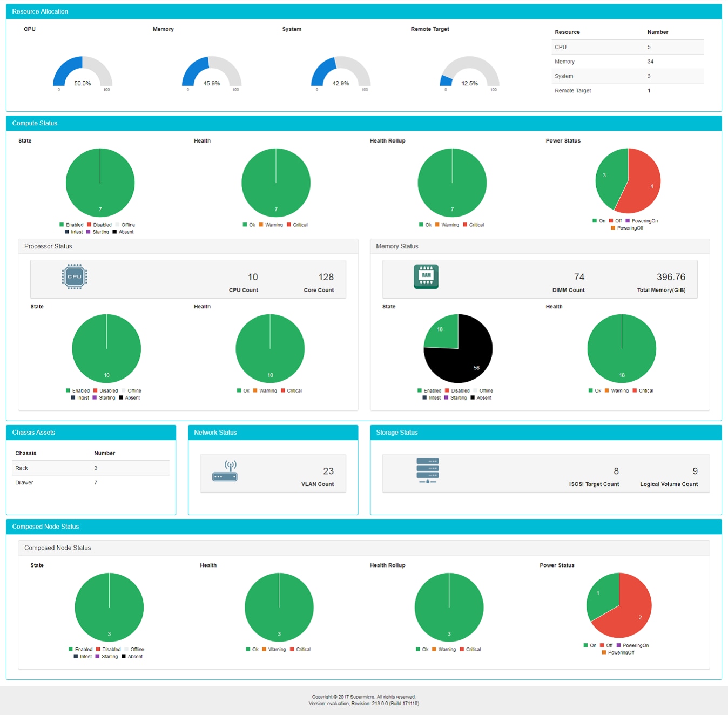
Task: Click the Resource column header in allocation table
Action: (567, 32)
